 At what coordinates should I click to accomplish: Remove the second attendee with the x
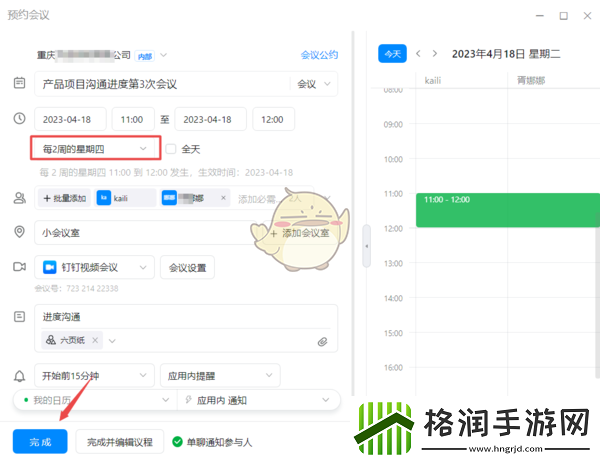[x=223, y=197]
